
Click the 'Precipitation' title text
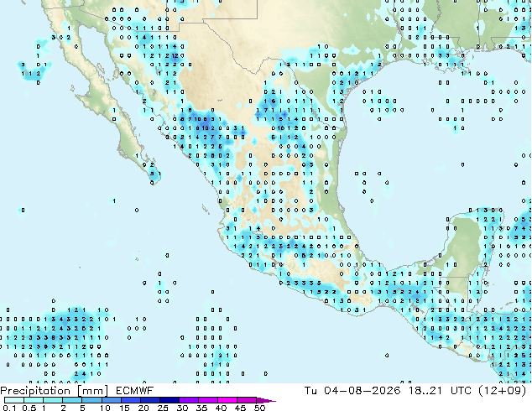point(35,391)
